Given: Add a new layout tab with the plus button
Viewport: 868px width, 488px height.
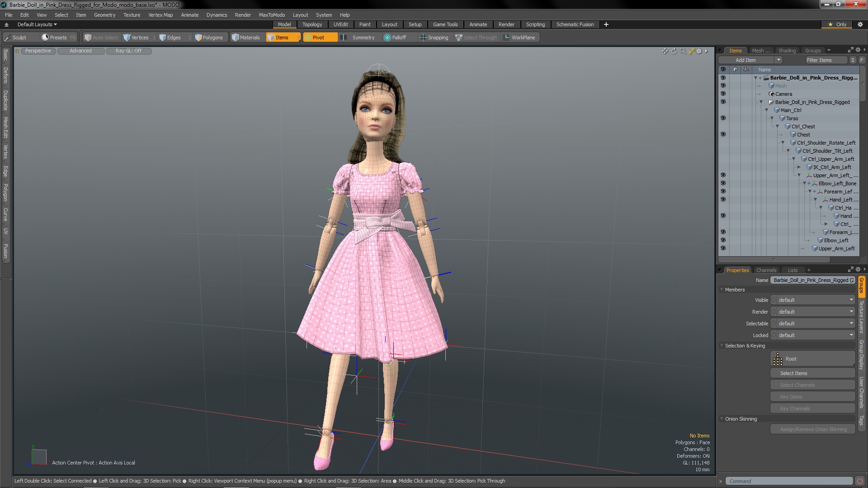Looking at the screenshot, I should coord(606,24).
